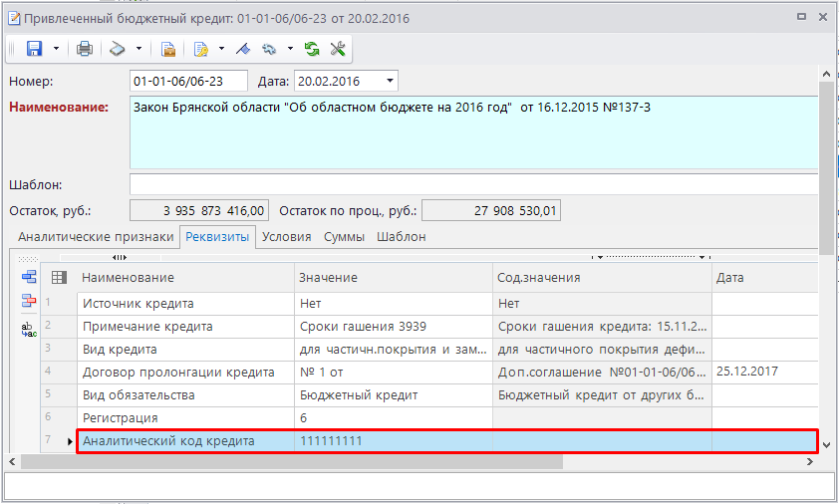This screenshot has width=839, height=504.
Task: Click the Print icon in toolbar
Action: pos(85,49)
